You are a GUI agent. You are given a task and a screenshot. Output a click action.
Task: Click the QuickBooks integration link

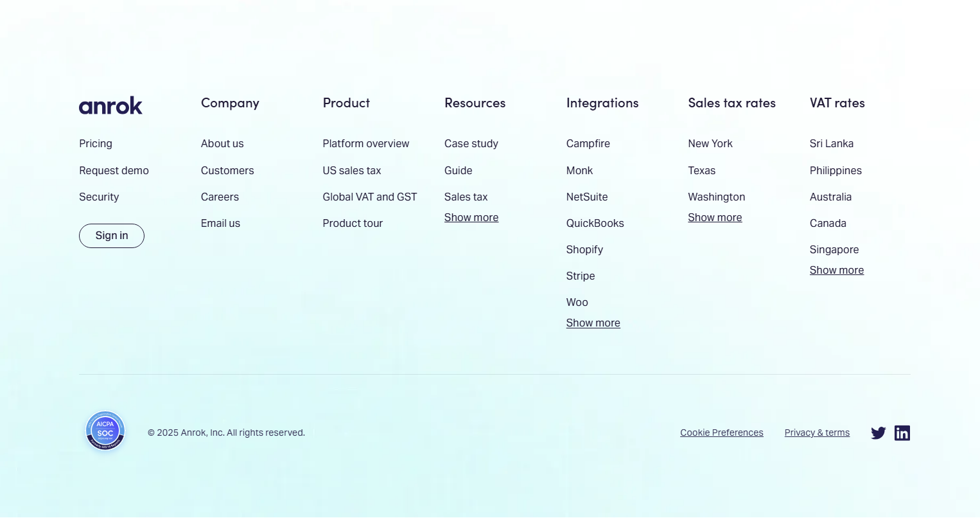click(x=595, y=223)
